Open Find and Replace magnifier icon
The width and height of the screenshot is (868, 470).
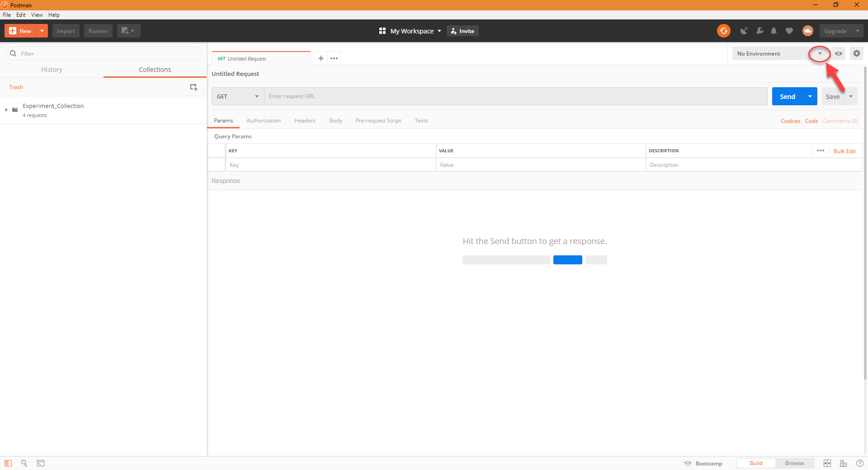24,463
